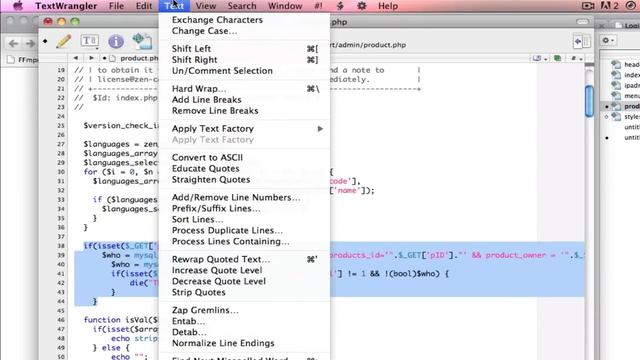
Task: Expand Apply Text Factory submenu
Action: [244, 129]
